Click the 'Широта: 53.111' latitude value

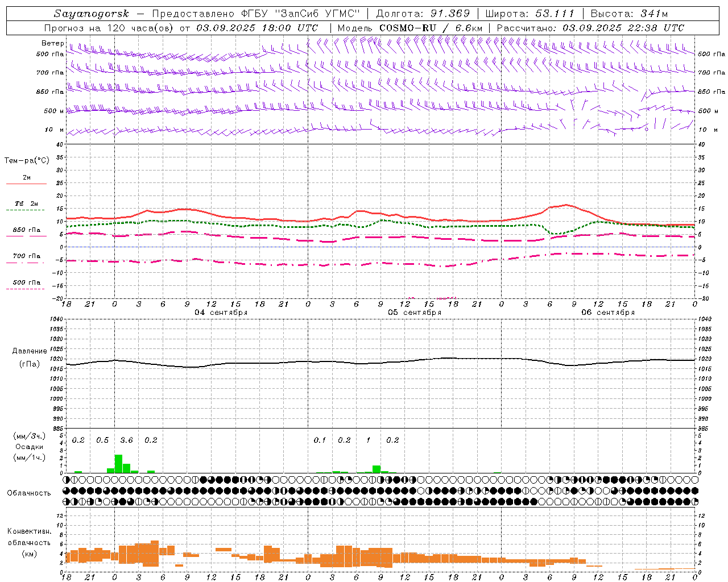click(x=530, y=14)
